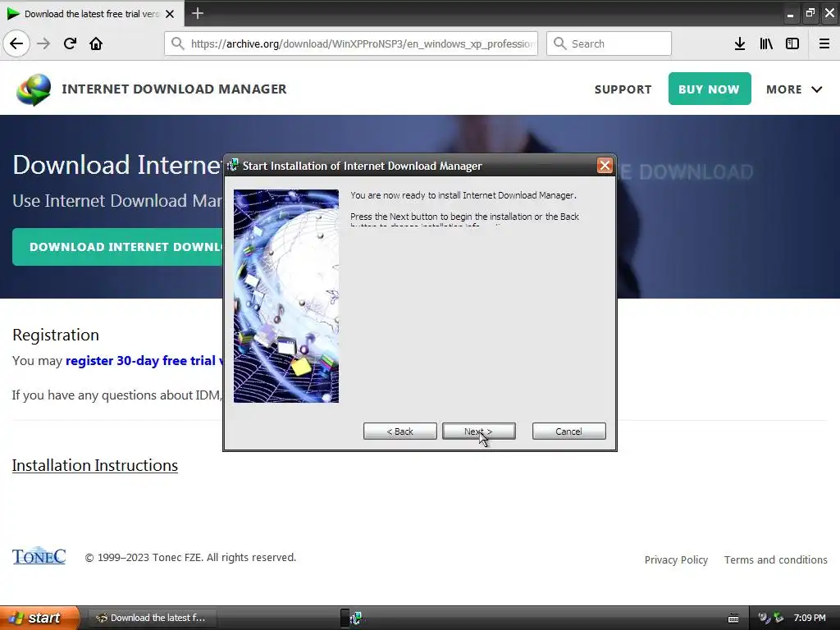Click the browser forward arrow
The image size is (840, 630).
click(x=43, y=44)
